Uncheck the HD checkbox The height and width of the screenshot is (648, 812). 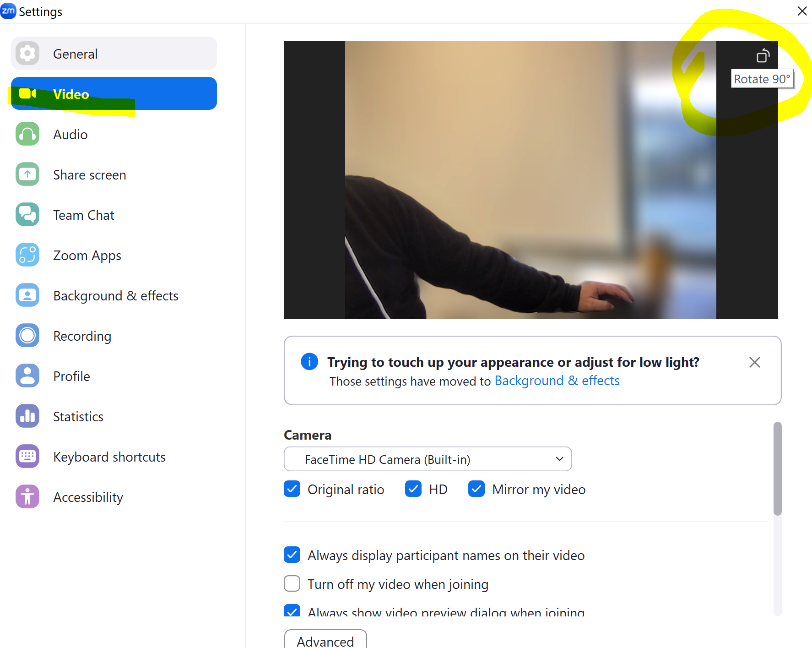(413, 489)
